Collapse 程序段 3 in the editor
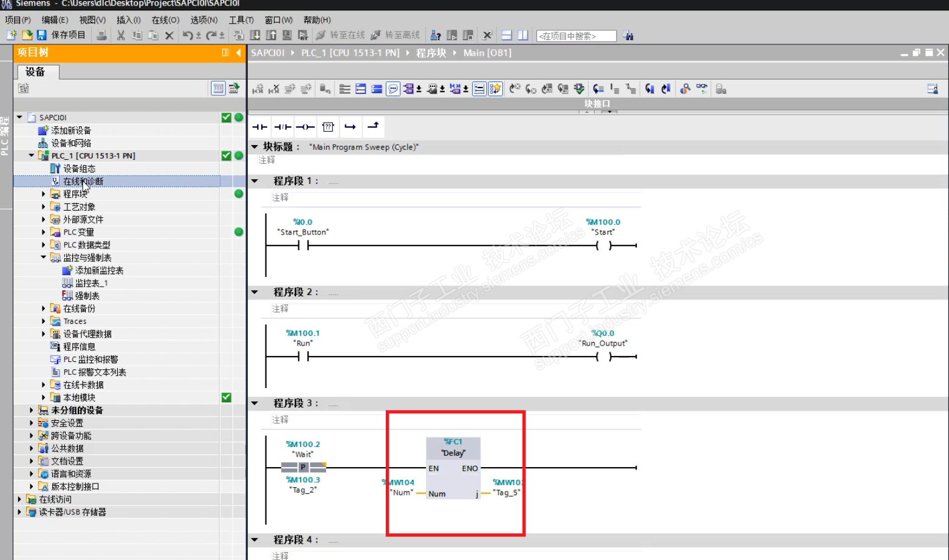This screenshot has height=560, width=949. coord(255,403)
